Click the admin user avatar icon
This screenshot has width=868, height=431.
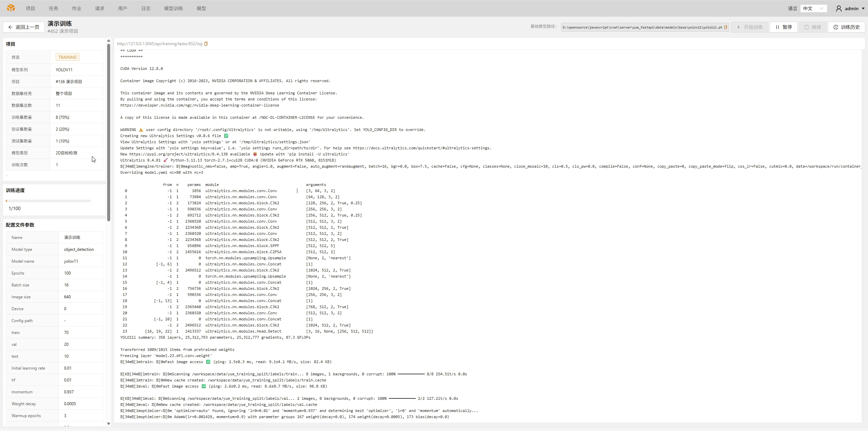tap(839, 8)
